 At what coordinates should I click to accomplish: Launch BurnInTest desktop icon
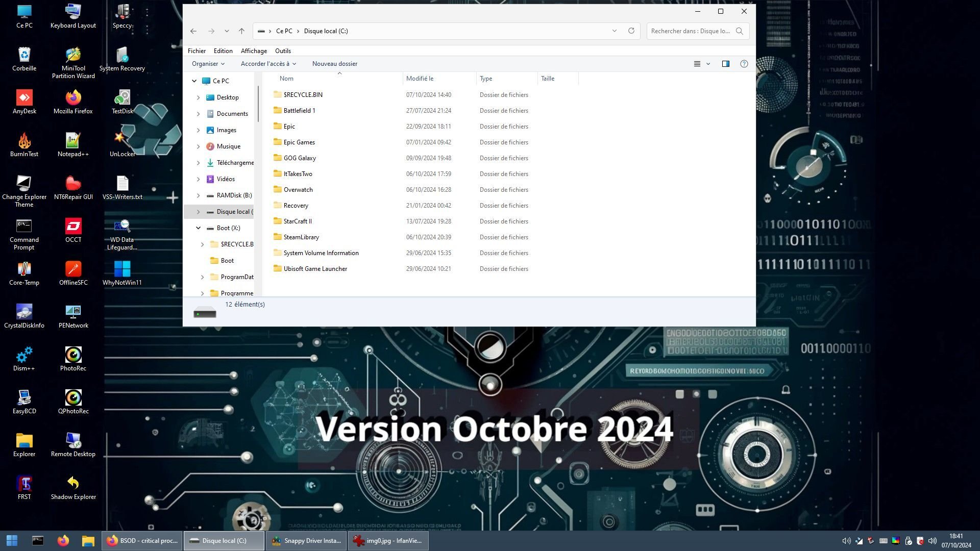tap(24, 144)
